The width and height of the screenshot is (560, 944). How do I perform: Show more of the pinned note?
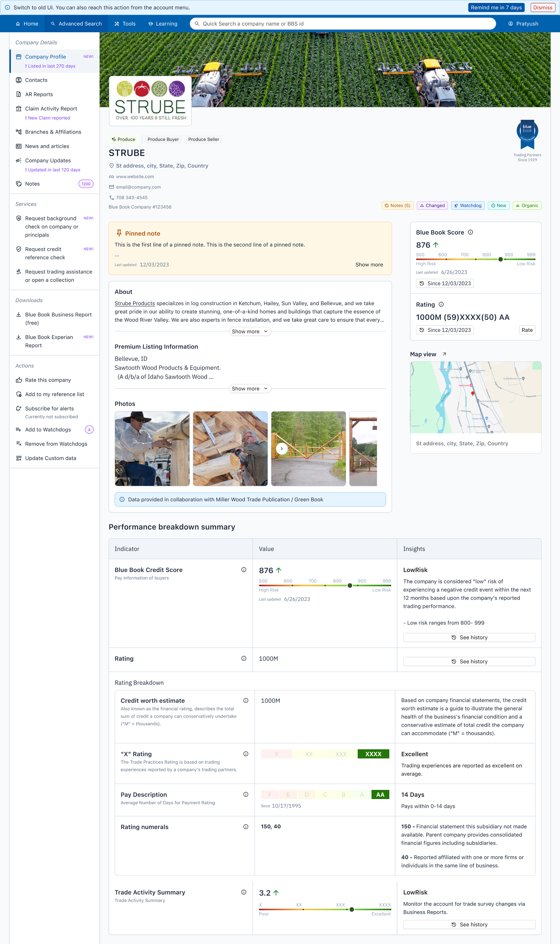(x=369, y=265)
